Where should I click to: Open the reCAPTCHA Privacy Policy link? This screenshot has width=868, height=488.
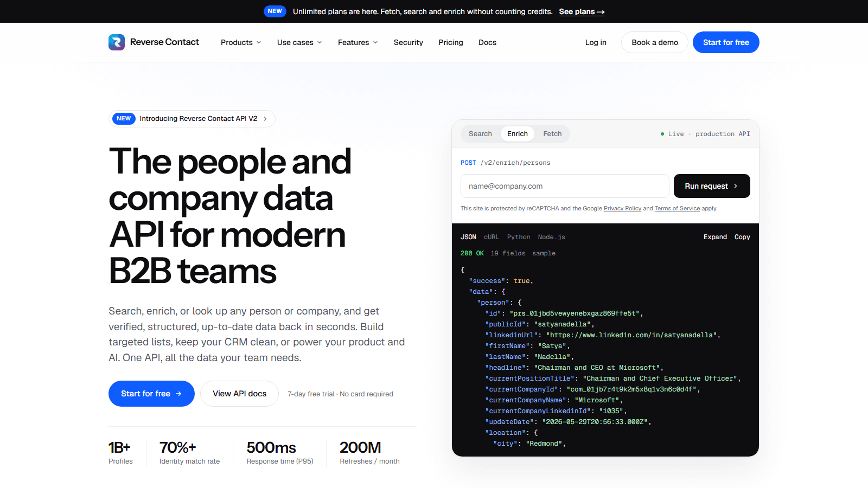coord(622,208)
